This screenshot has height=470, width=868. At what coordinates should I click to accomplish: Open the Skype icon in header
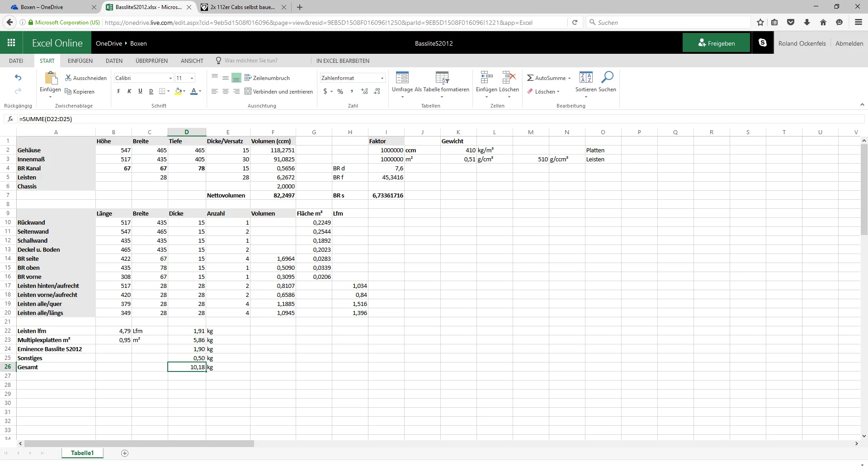coord(763,43)
